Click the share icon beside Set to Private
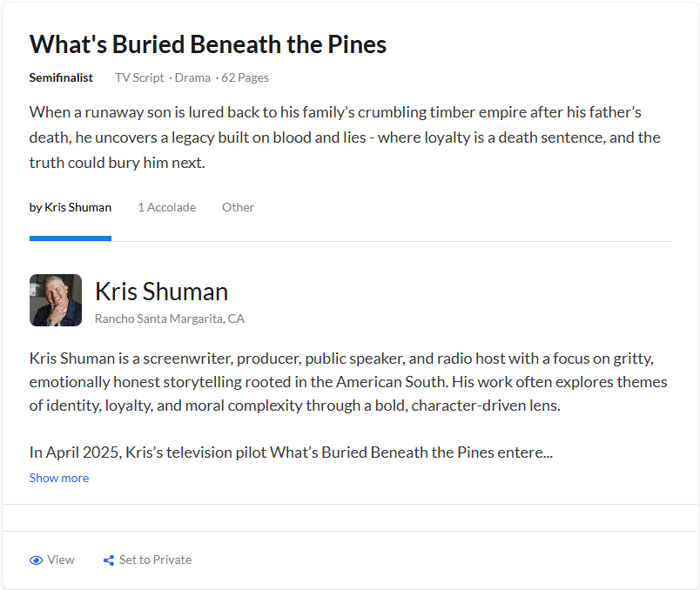The height and width of the screenshot is (590, 700). 109,560
